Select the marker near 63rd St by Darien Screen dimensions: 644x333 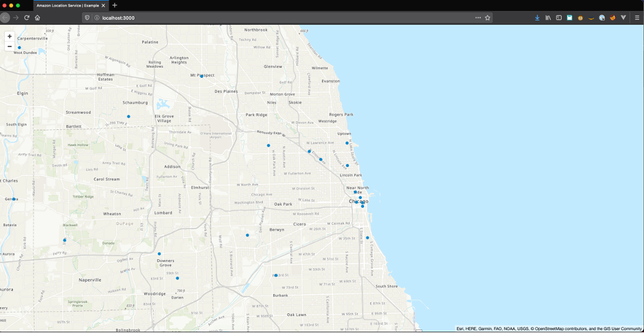178,278
